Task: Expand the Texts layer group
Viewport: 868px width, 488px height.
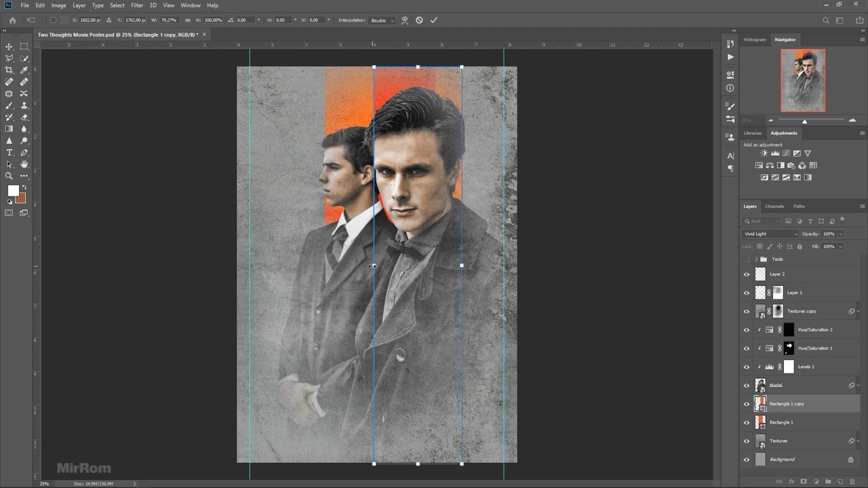Action: 756,259
